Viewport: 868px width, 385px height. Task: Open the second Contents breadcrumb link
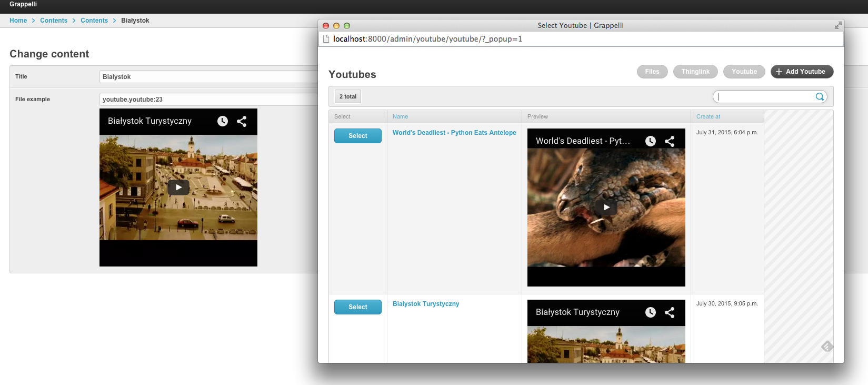[94, 21]
